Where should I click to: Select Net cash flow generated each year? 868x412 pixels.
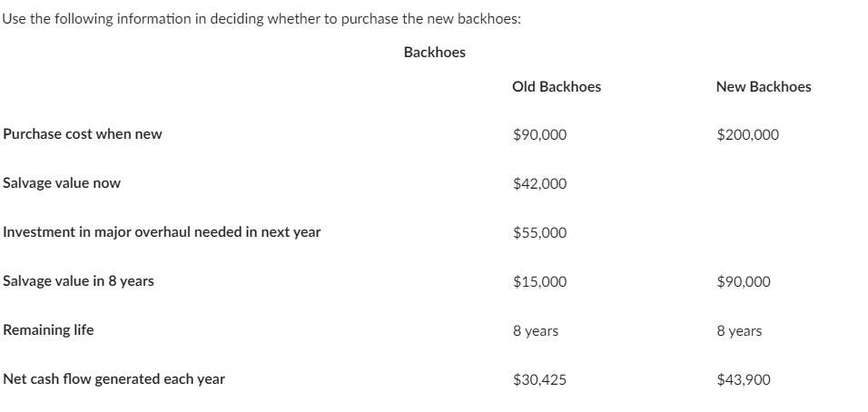pos(113,379)
